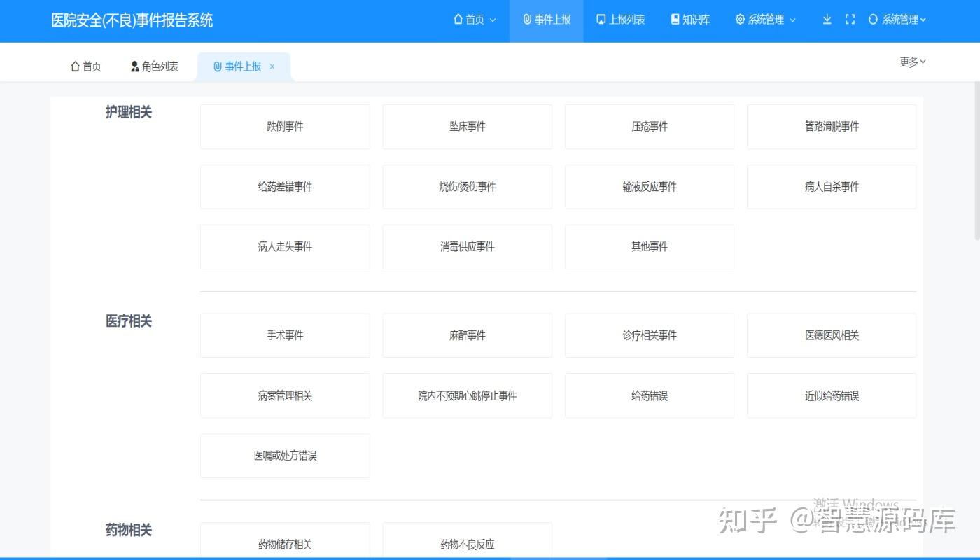980x560 pixels.
Task: Select the 坠床事件 card
Action: 468,127
